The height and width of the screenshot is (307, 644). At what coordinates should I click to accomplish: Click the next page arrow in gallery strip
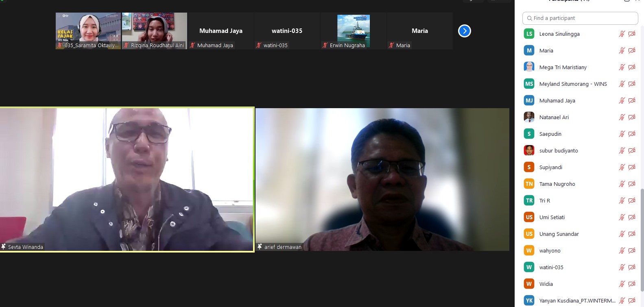pos(464,31)
